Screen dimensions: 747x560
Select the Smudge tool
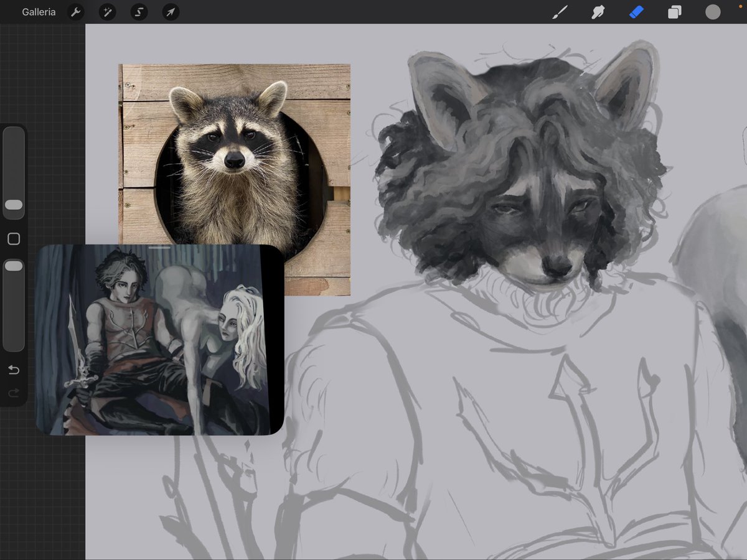[598, 12]
